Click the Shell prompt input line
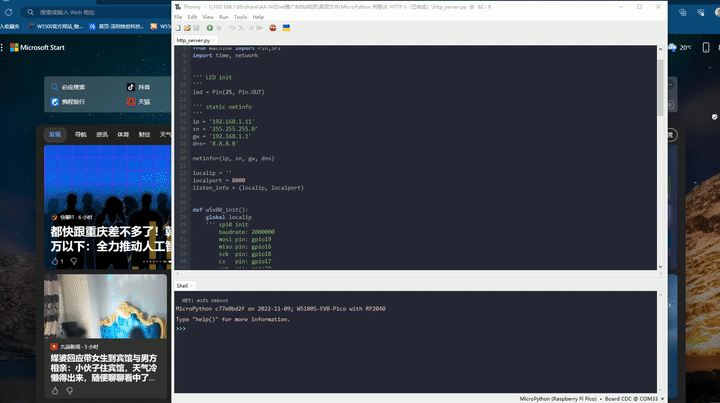 click(x=416, y=329)
